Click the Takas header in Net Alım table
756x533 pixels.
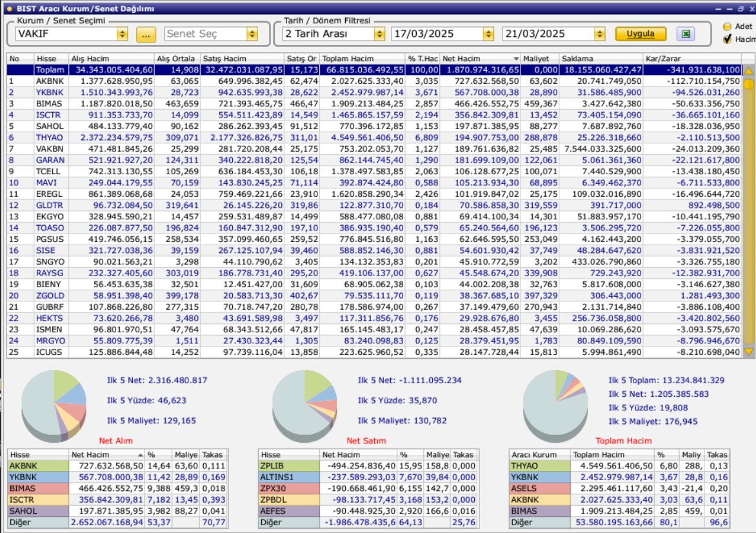pos(213,455)
